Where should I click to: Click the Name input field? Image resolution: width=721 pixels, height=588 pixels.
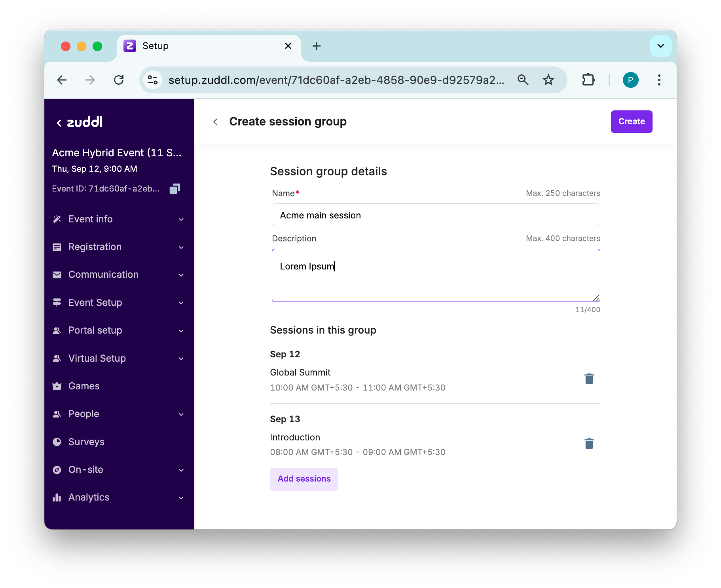pos(436,215)
